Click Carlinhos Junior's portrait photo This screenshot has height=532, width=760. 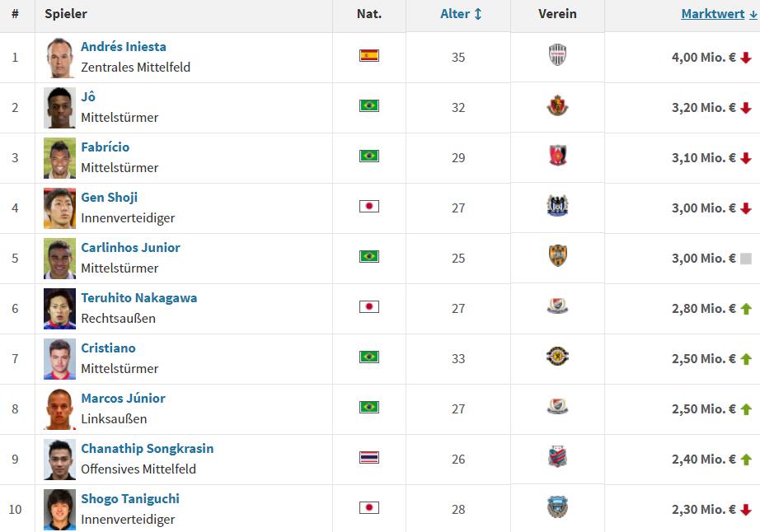59,258
